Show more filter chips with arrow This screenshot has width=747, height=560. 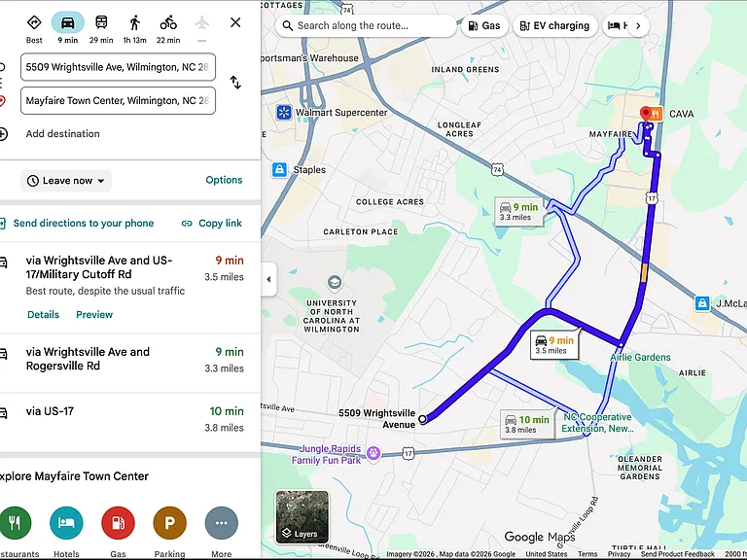638,25
